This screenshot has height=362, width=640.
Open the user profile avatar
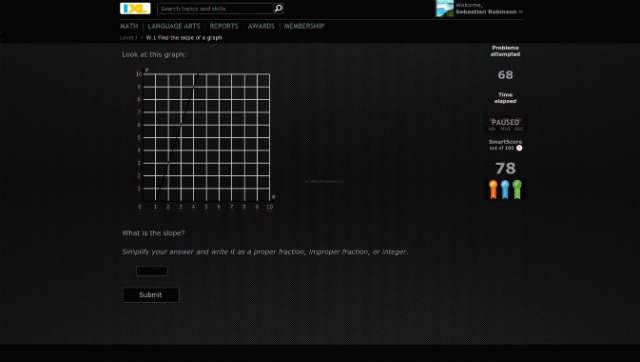tap(445, 8)
